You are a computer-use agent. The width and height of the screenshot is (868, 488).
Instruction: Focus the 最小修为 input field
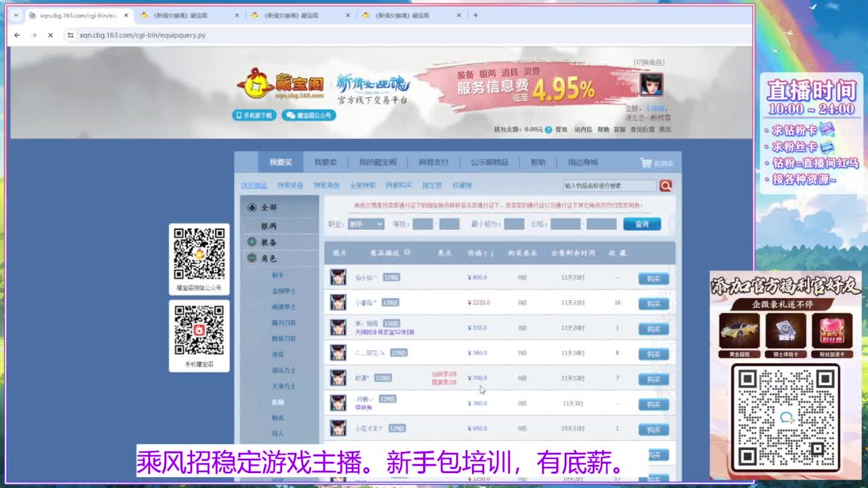[514, 224]
